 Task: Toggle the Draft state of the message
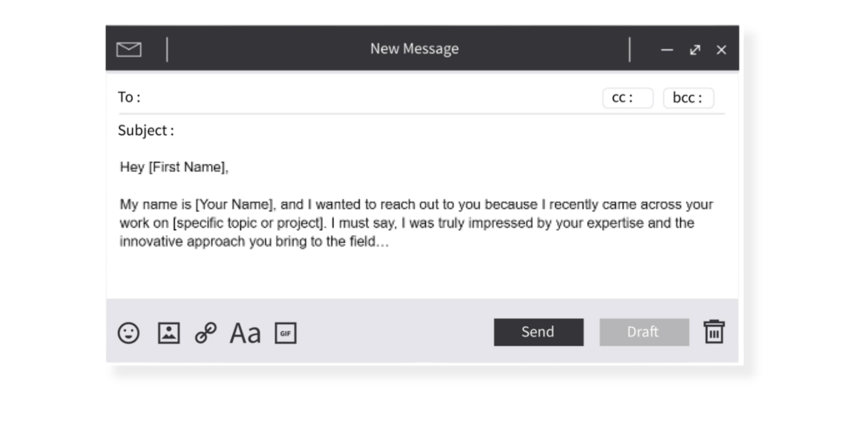(x=643, y=332)
